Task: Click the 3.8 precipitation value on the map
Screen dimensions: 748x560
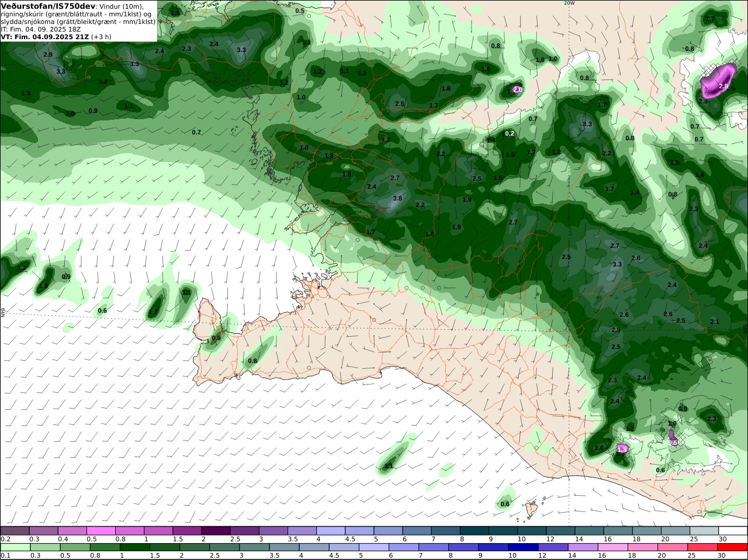Action: [x=397, y=199]
